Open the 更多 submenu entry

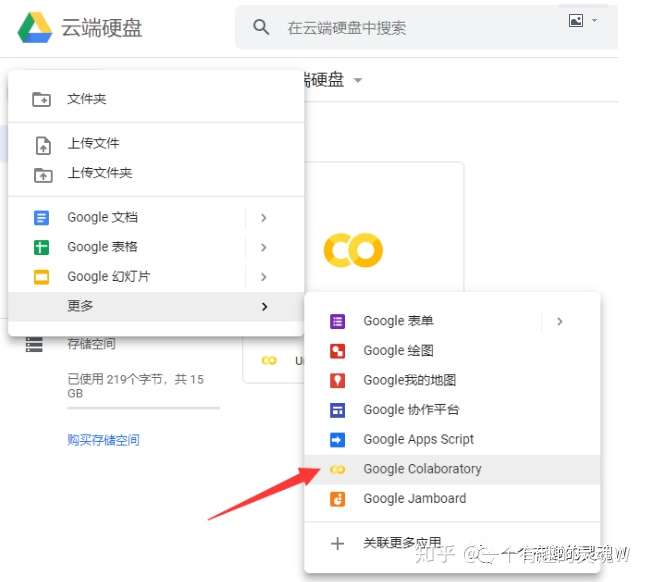click(x=156, y=306)
